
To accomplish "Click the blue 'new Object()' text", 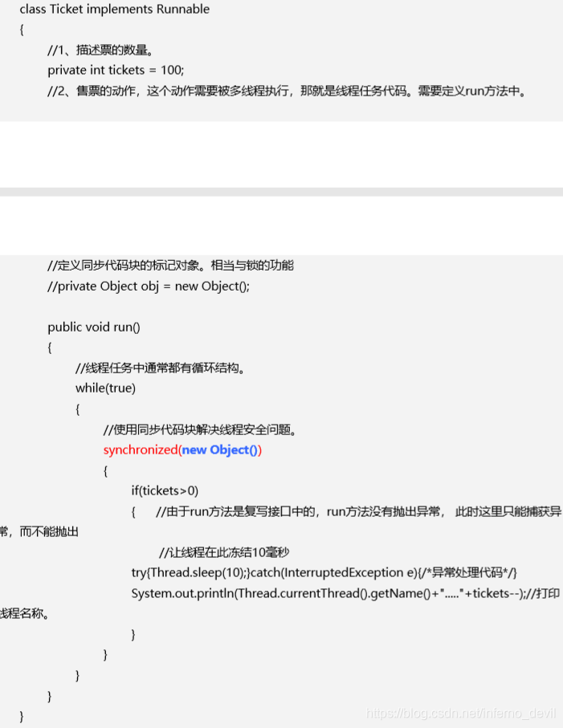I will [219, 450].
